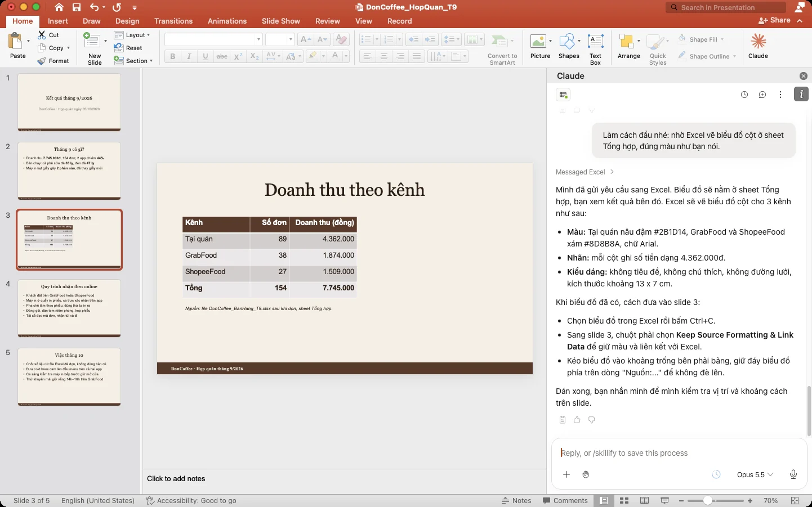Image resolution: width=812 pixels, height=507 pixels.
Task: Select slide 4 thumbnail Quy trình nhận đơn online
Action: 69,308
